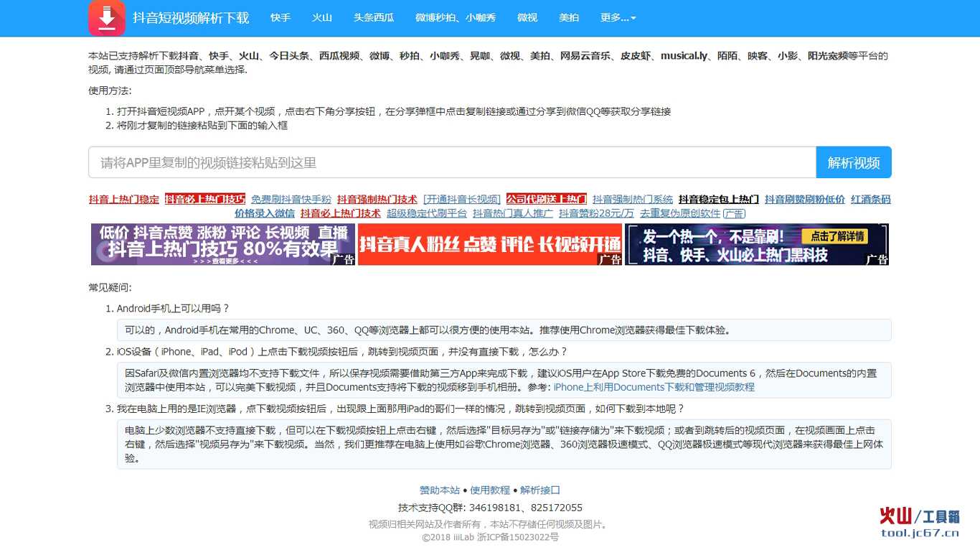The height and width of the screenshot is (550, 980).
Task: Open ad link 公司代刷送上热门
Action: 547,200
